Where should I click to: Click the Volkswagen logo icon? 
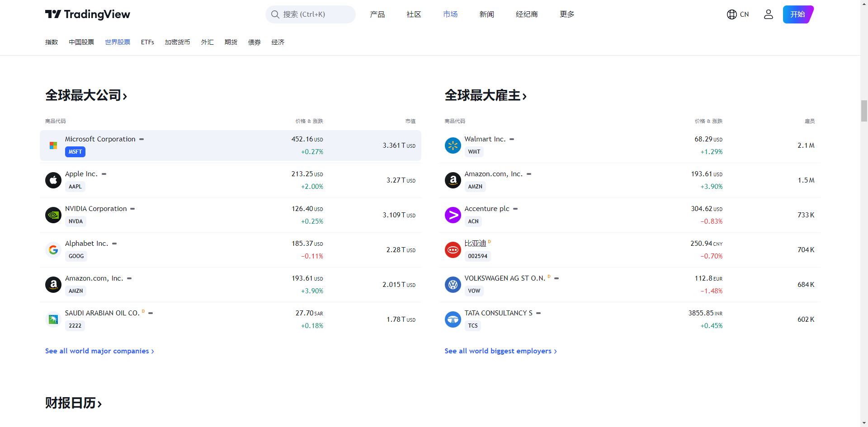[x=453, y=285]
